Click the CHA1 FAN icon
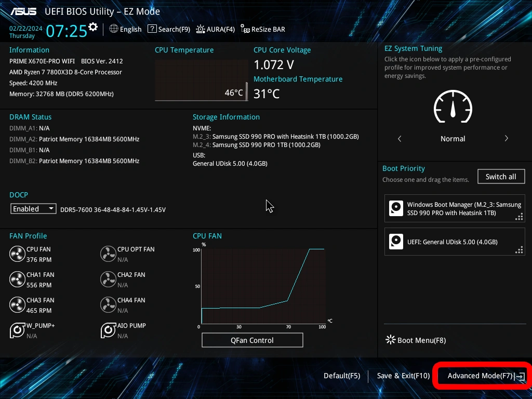The image size is (532, 399). [17, 279]
